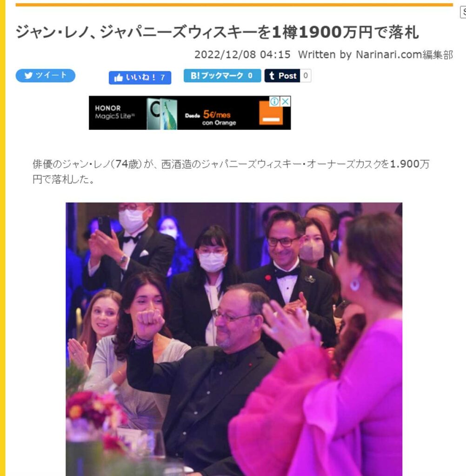The image size is (466, 476).
Task: Click the partial button at top-right edge
Action: tap(463, 13)
